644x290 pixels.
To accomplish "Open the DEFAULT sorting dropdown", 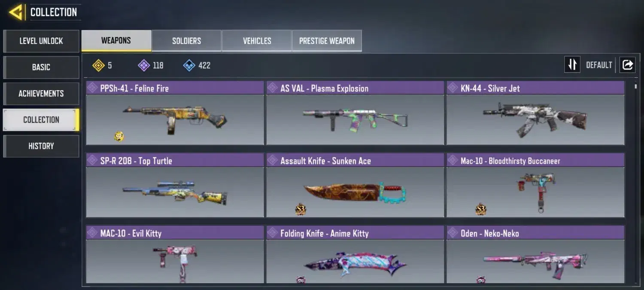I will click(599, 65).
